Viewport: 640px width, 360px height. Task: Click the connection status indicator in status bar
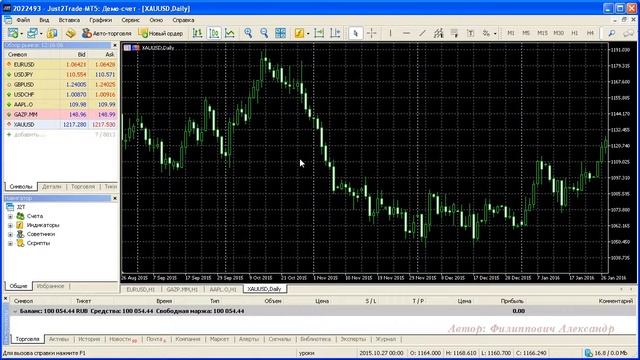coord(606,353)
